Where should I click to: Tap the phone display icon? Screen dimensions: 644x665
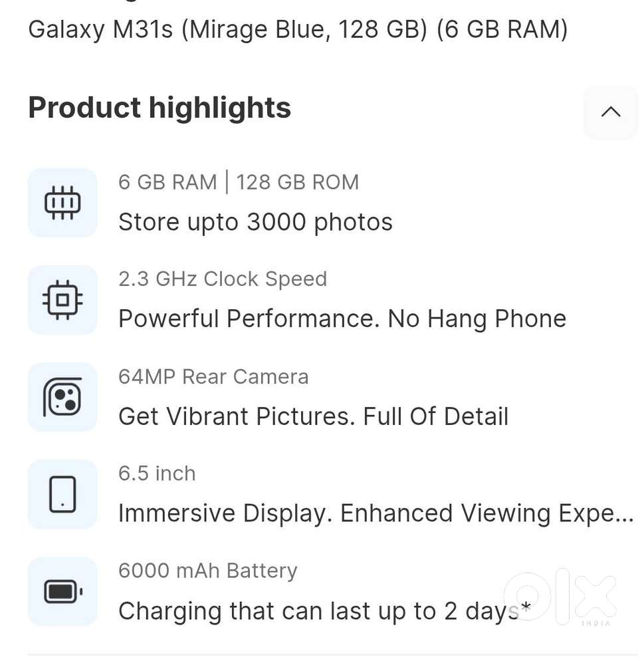[62, 494]
